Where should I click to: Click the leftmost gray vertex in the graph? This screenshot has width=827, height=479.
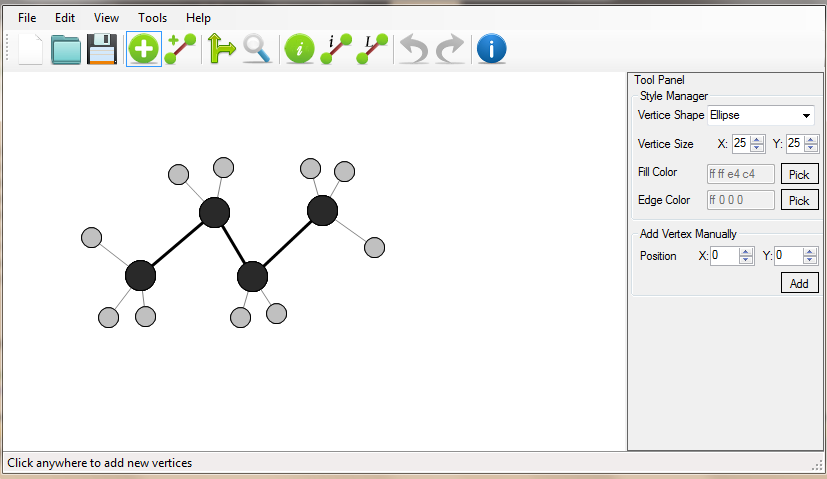pos(92,237)
